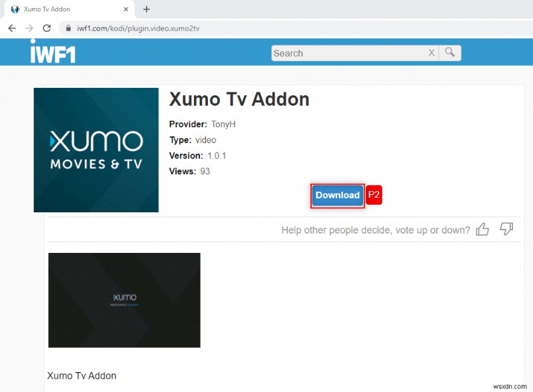Vote down with the thumbs-down icon
Viewport: 533px width, 392px height.
(507, 229)
